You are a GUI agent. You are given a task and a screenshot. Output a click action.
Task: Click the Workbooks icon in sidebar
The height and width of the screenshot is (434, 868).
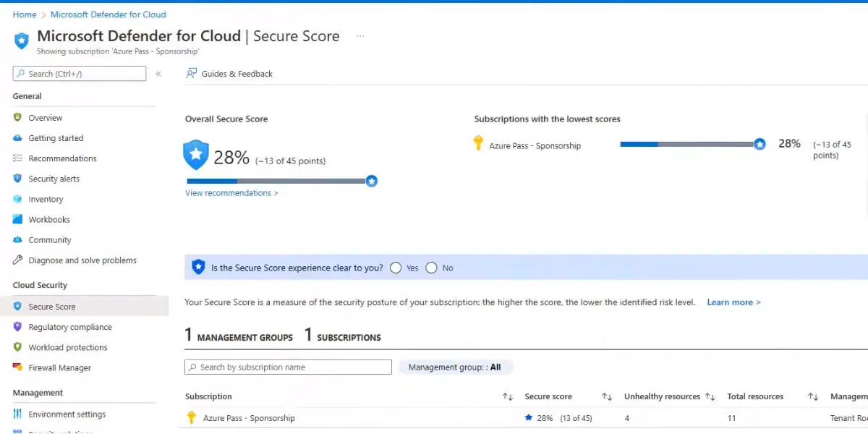pyautogui.click(x=17, y=219)
